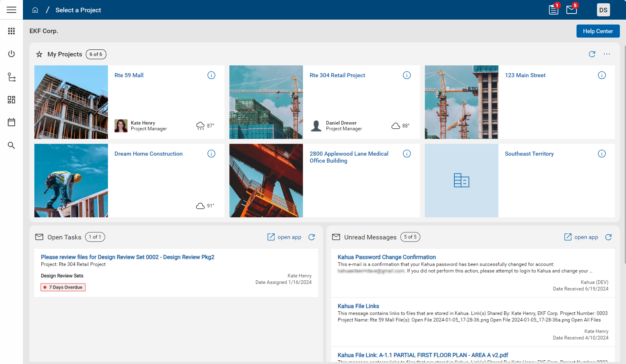
Task: Open the tasks clipboard notification icon
Action: coord(554,10)
